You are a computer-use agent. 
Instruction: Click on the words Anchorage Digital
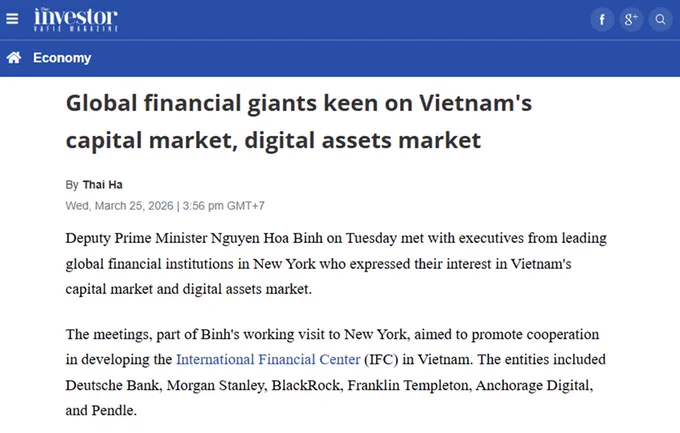click(533, 385)
